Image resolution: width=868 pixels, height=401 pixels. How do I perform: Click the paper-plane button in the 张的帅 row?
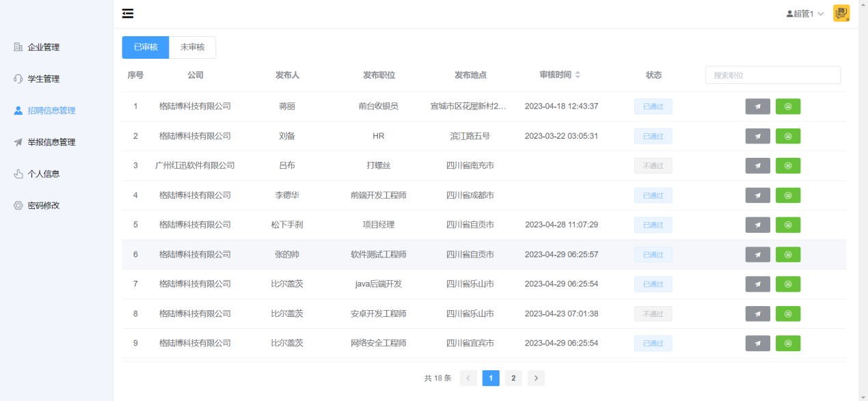click(757, 254)
